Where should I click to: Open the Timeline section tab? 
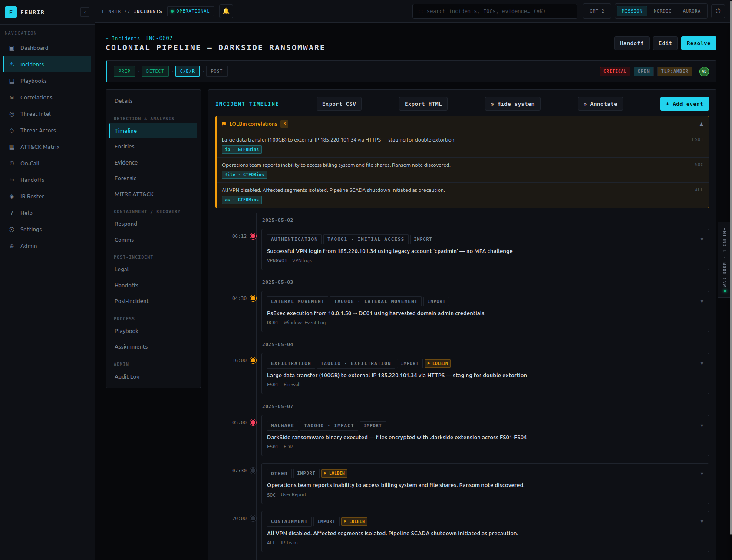click(153, 131)
